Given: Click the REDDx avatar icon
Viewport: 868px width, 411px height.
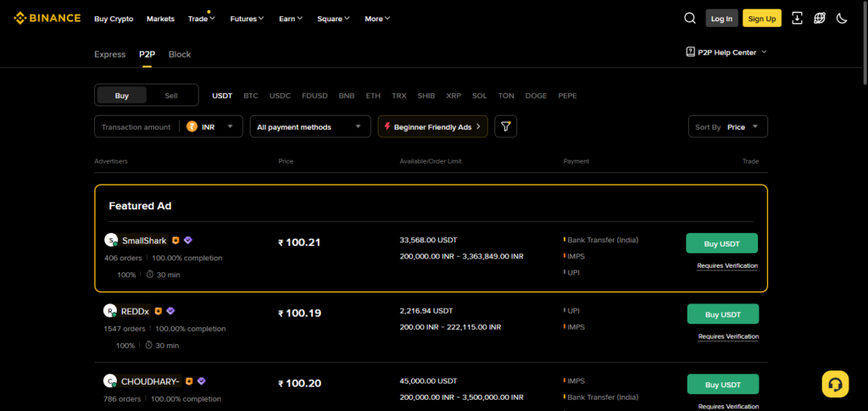Looking at the screenshot, I should point(110,311).
